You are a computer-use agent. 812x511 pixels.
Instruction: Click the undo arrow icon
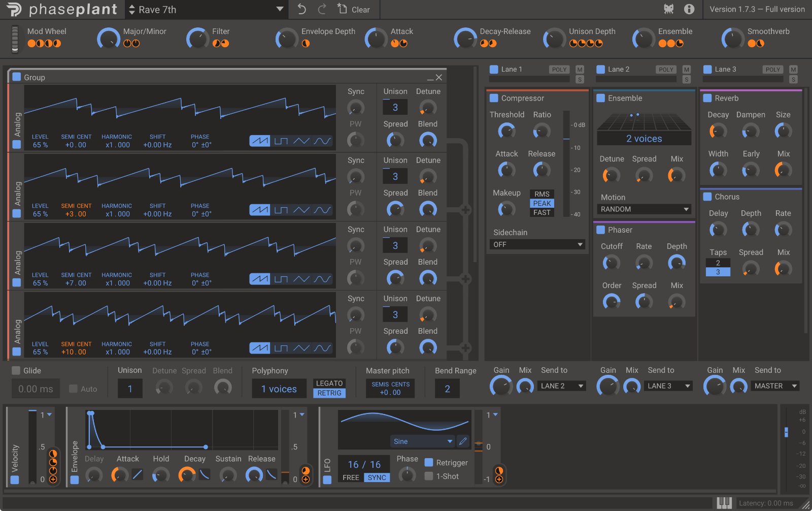[302, 9]
